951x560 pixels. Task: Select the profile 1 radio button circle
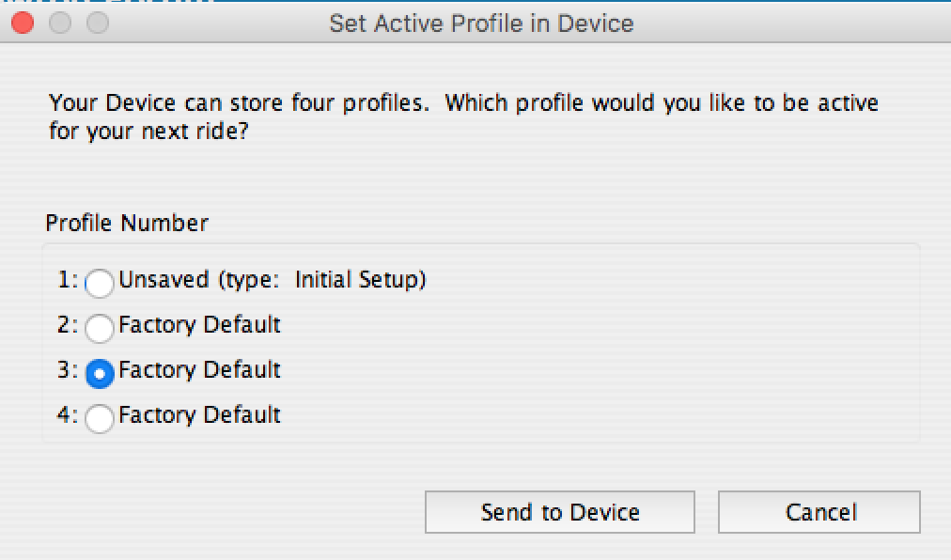[x=100, y=283]
